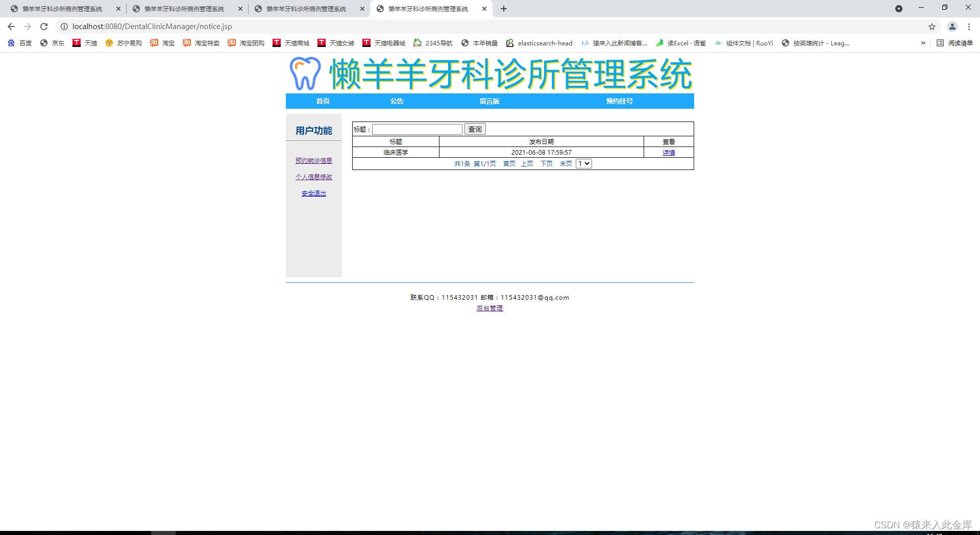Open the 天猫 bookmark
The image size is (980, 535).
click(85, 43)
